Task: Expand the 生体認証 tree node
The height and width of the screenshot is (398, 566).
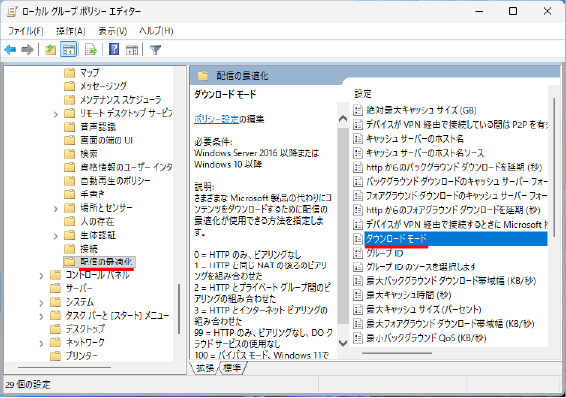Action: tap(55, 236)
